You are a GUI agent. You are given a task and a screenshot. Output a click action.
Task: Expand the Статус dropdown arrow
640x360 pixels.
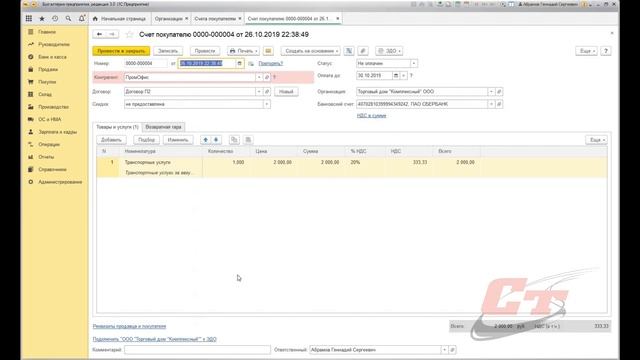[413, 63]
